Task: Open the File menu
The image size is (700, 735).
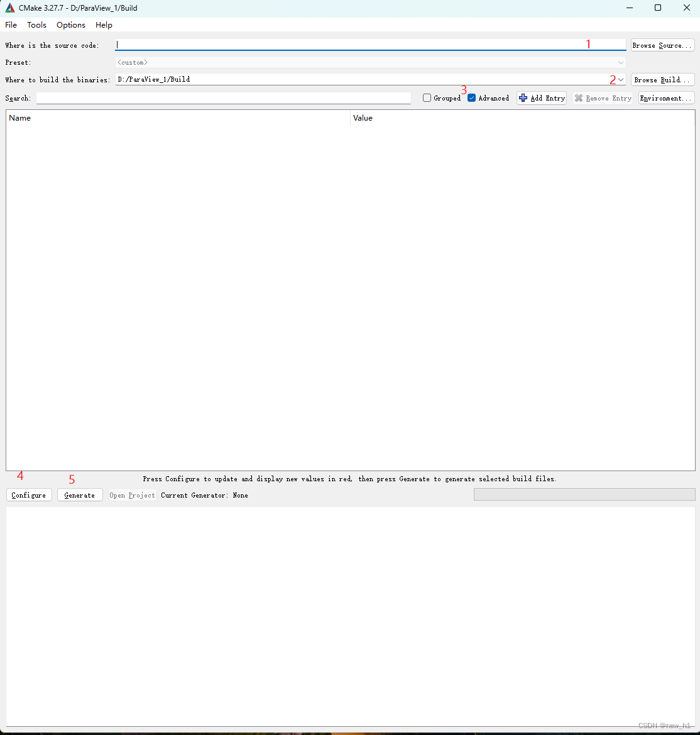Action: (11, 25)
